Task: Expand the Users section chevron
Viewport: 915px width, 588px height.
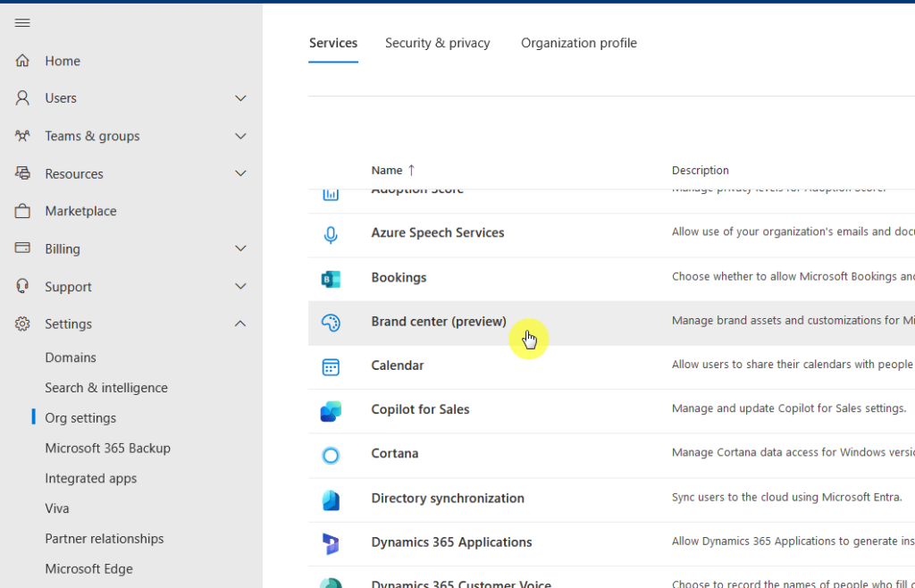Action: point(240,98)
